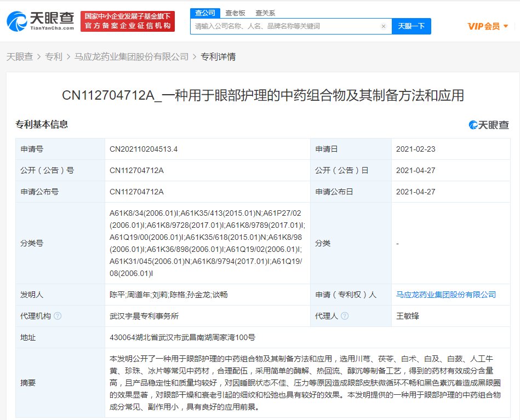The width and height of the screenshot is (520, 420).
Task: Click agent name 王敏锋
Action: pos(408,316)
